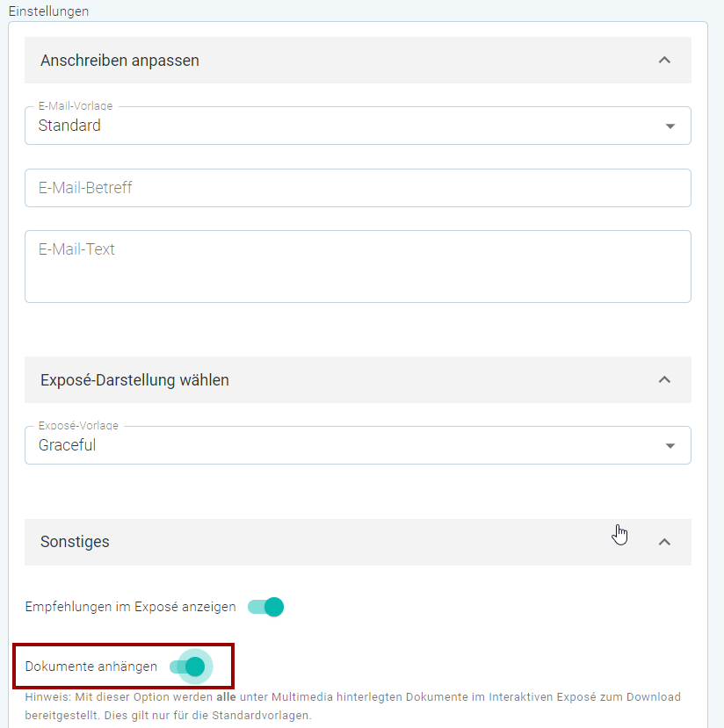The width and height of the screenshot is (724, 728).
Task: Turn off the Dokumente anhängen toggle
Action: tap(188, 667)
